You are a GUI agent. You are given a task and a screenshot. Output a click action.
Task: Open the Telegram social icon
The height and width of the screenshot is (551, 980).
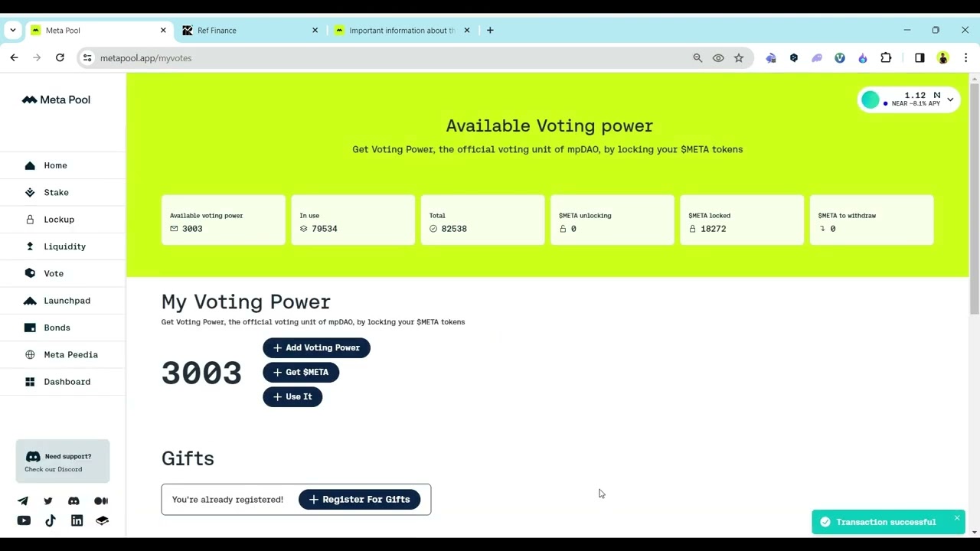[23, 501]
